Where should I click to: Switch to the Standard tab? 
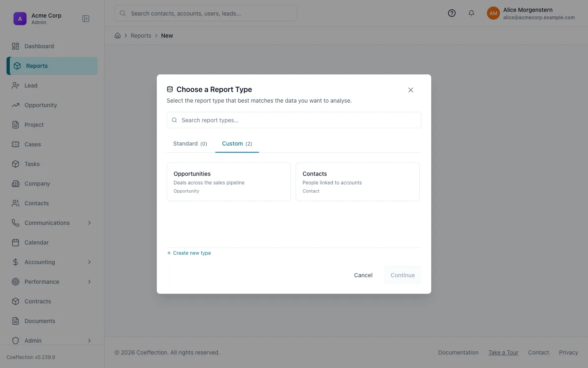point(190,144)
